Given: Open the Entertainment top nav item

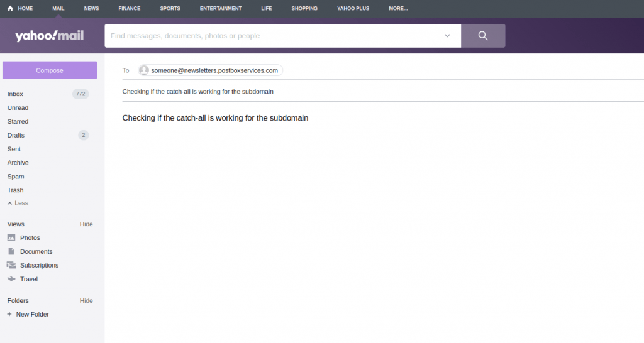Looking at the screenshot, I should 221,8.
